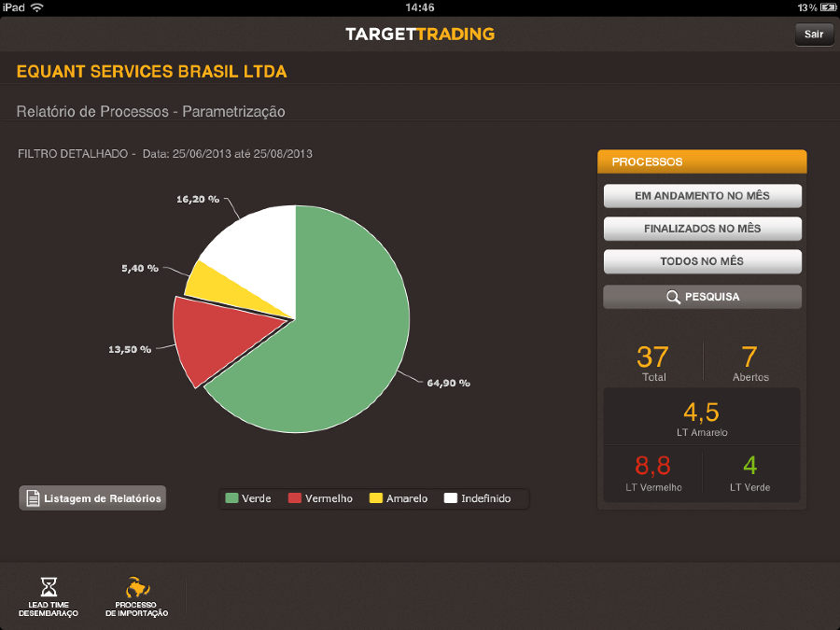This screenshot has width=840, height=630.
Task: Open Lead Time Desembaraço hourglass icon
Action: (x=49, y=587)
